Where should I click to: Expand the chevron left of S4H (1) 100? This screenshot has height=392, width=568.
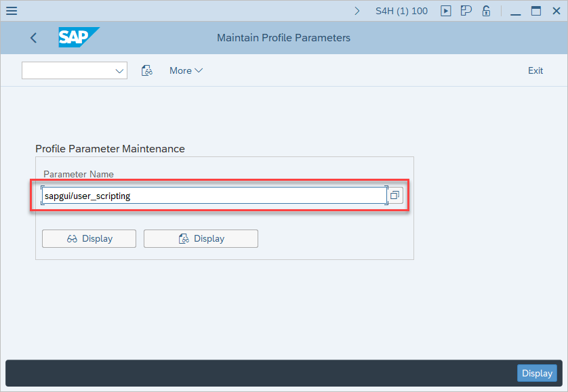357,11
